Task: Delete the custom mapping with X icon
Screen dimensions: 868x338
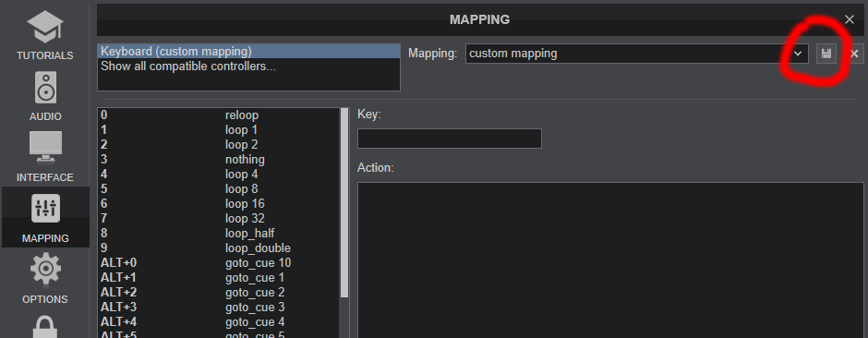Action: (x=854, y=54)
